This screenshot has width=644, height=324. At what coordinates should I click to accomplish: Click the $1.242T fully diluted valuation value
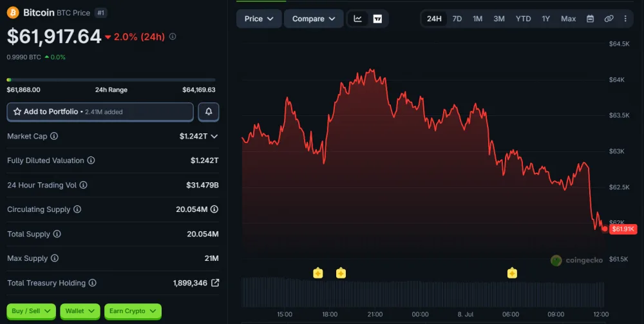pos(205,160)
